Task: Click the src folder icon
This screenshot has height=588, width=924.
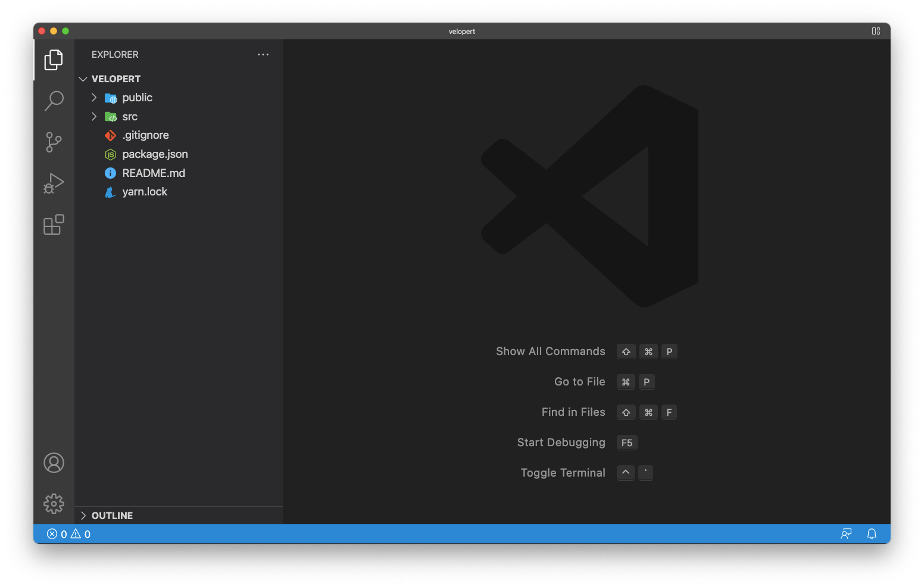Action: [111, 117]
